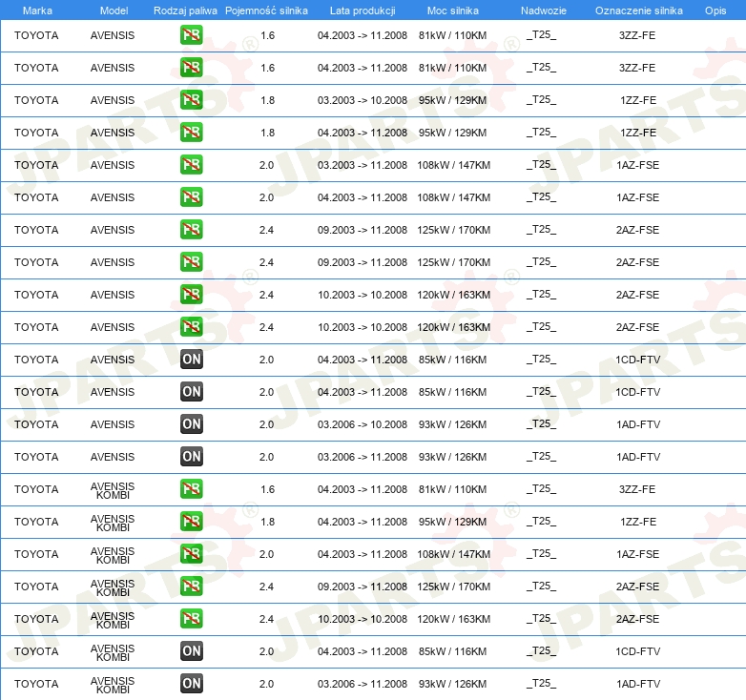The height and width of the screenshot is (700, 746).
Task: Click AVENSIS KOMBI in the 1AZ-FSE row
Action: (113, 555)
